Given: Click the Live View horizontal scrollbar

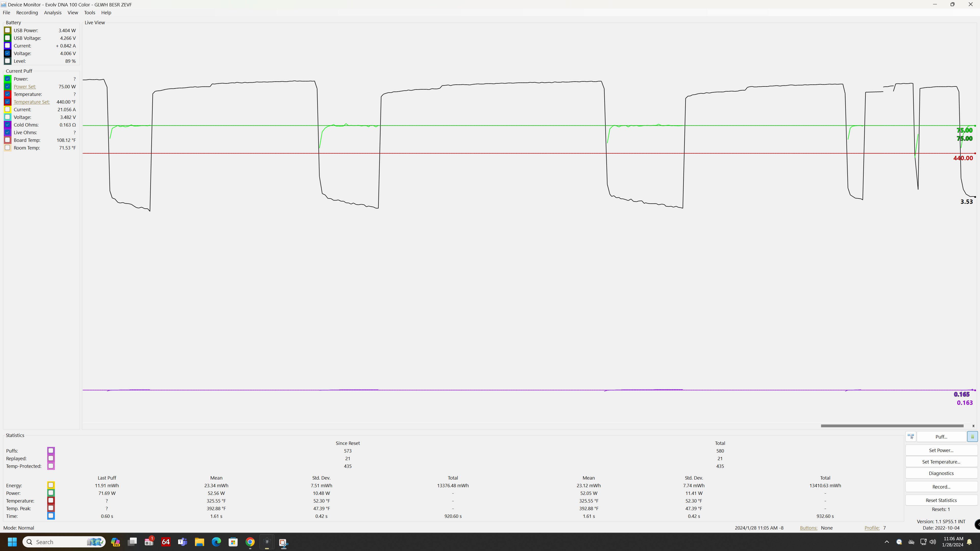Looking at the screenshot, I should pos(892,425).
